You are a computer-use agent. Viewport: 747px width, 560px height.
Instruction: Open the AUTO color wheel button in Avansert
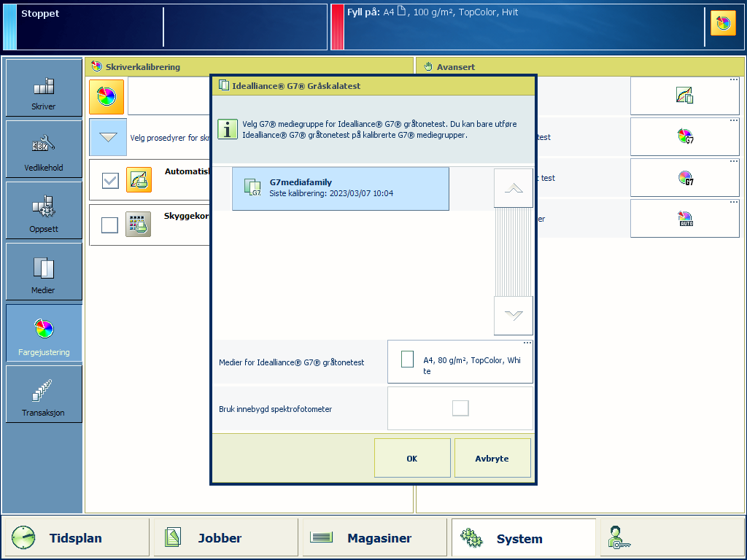pos(684,219)
